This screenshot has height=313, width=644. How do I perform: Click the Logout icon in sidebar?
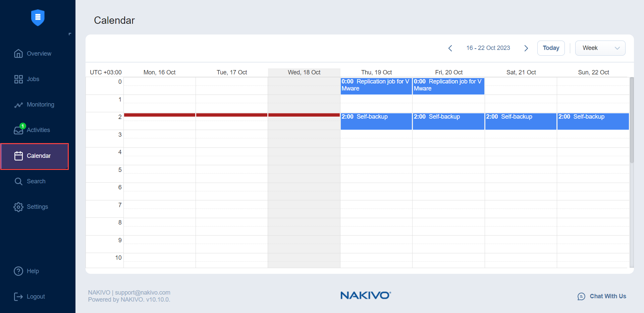tap(18, 297)
